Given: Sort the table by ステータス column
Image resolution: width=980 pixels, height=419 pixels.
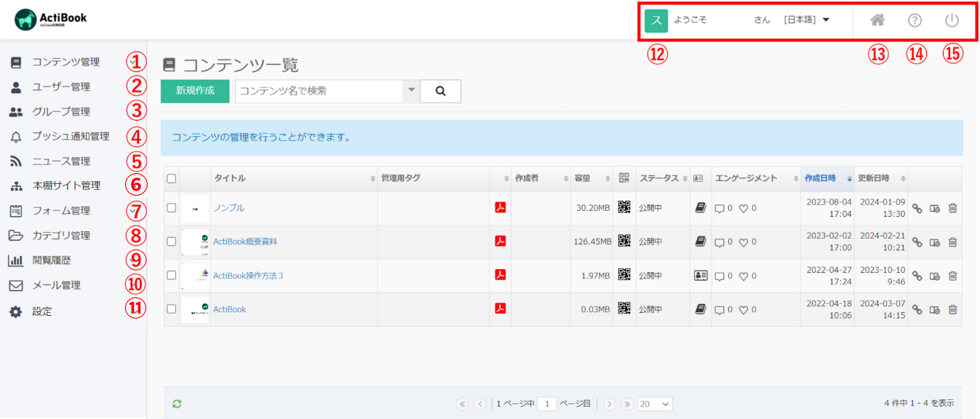Looking at the screenshot, I should (x=663, y=178).
